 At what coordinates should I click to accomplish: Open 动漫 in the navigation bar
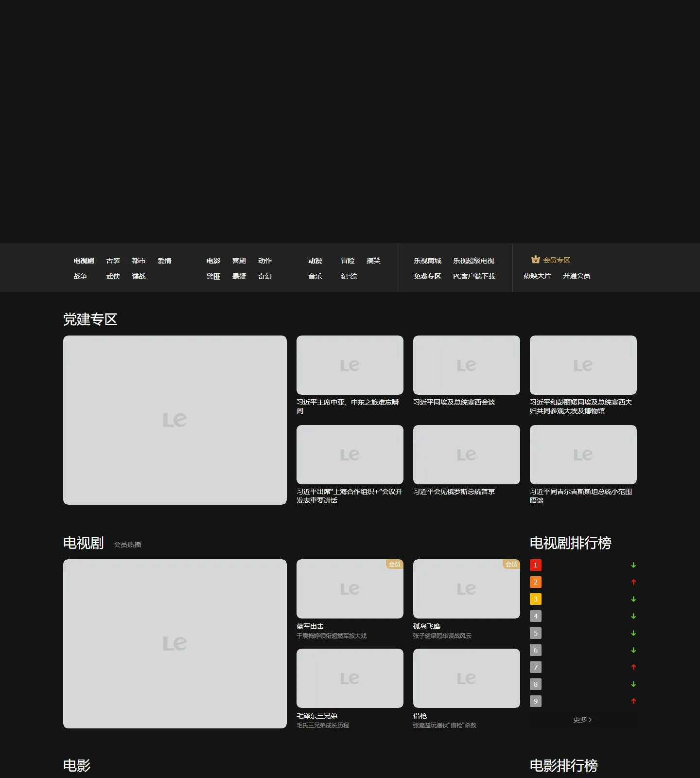click(x=315, y=261)
